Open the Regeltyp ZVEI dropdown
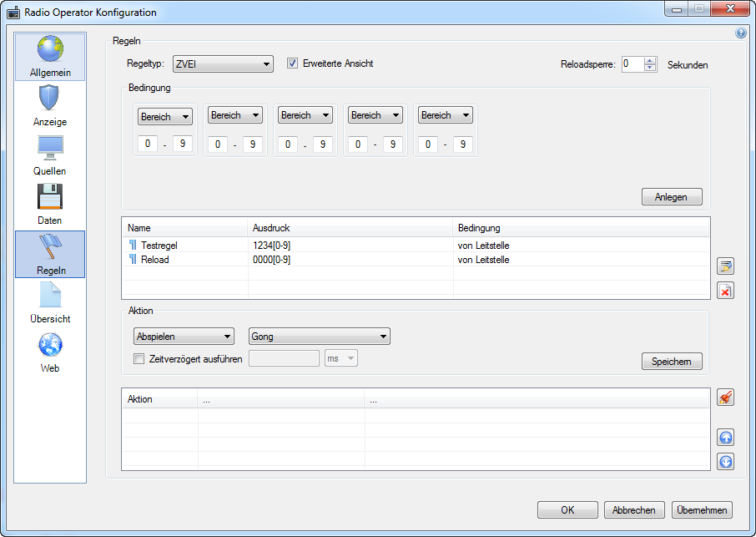Image resolution: width=756 pixels, height=537 pixels. 223,64
